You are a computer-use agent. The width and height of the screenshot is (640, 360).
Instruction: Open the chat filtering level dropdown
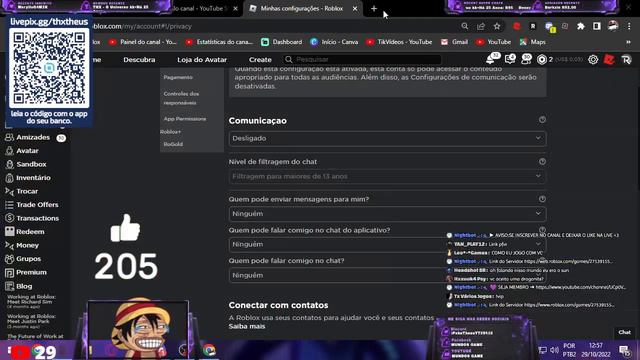pyautogui.click(x=387, y=176)
